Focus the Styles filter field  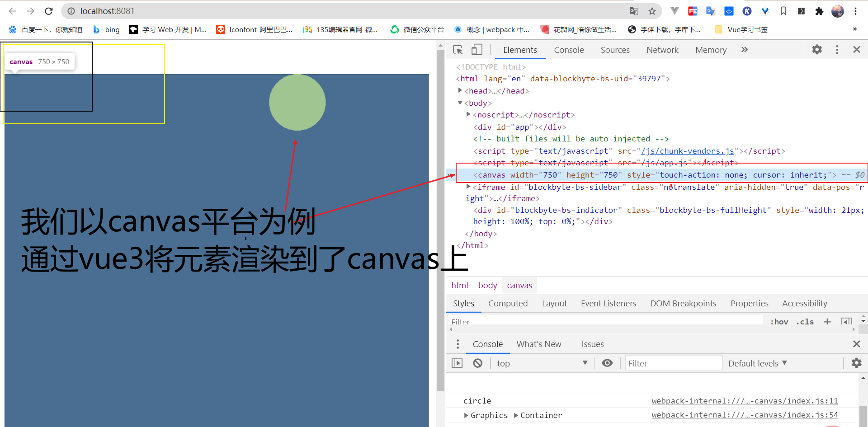pos(606,321)
